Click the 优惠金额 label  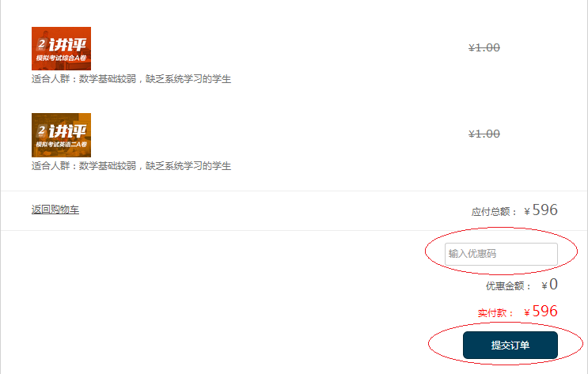509,286
